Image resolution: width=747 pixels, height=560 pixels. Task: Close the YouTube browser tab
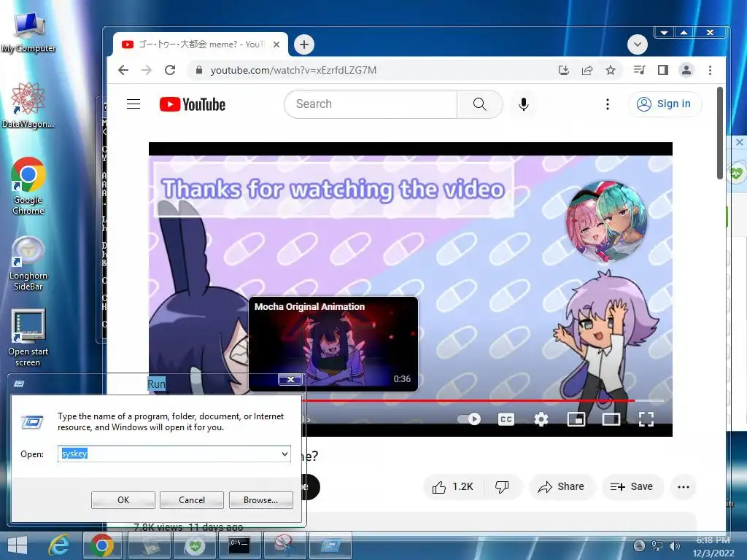tap(276, 44)
